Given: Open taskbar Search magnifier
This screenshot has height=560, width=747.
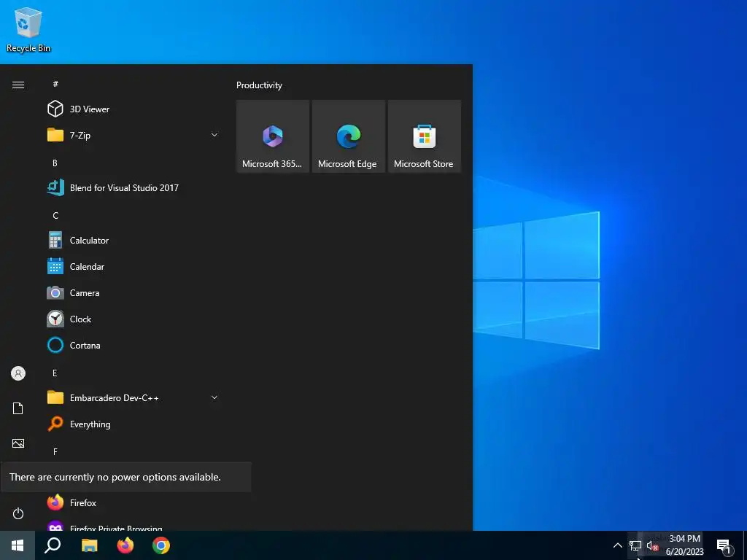Looking at the screenshot, I should (53, 545).
